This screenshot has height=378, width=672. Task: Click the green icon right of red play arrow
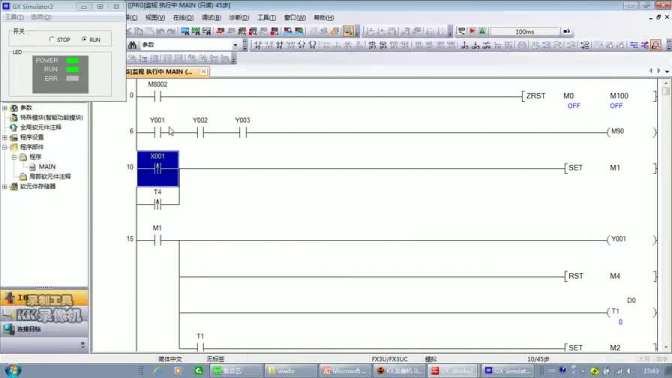(x=483, y=31)
